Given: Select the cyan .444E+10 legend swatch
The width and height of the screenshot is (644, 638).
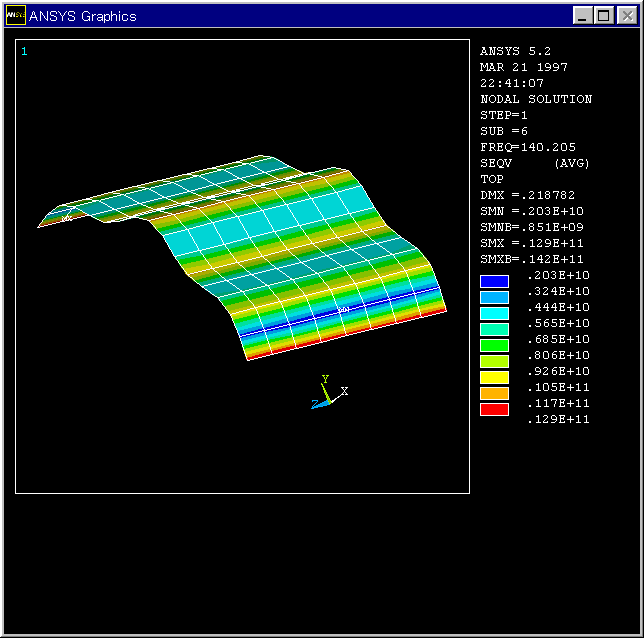Looking at the screenshot, I should (494, 314).
